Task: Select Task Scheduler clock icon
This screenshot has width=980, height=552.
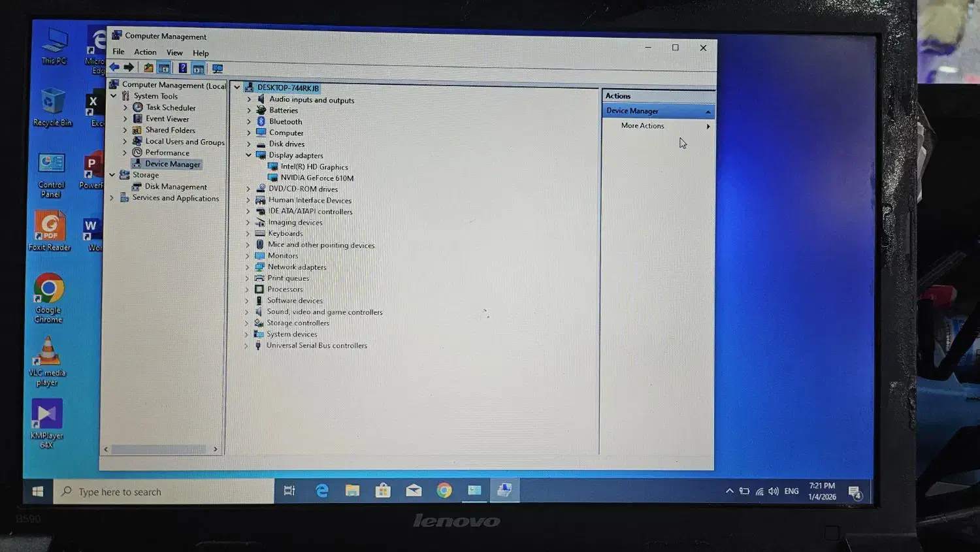Action: [137, 107]
